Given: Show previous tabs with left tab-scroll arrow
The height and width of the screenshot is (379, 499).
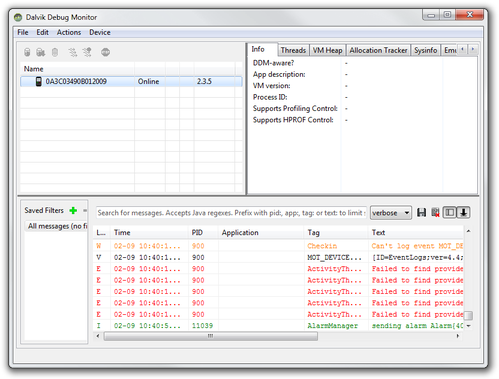Looking at the screenshot, I should point(462,50).
